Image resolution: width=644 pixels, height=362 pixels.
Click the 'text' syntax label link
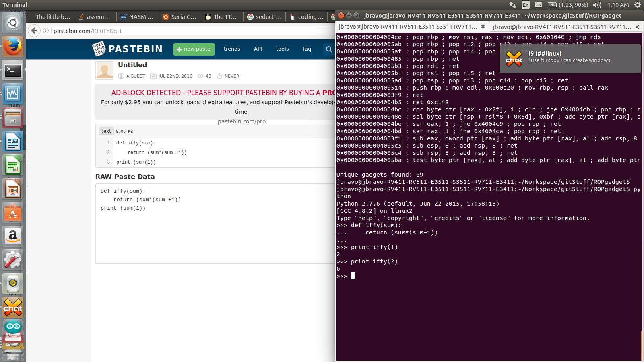[106, 131]
